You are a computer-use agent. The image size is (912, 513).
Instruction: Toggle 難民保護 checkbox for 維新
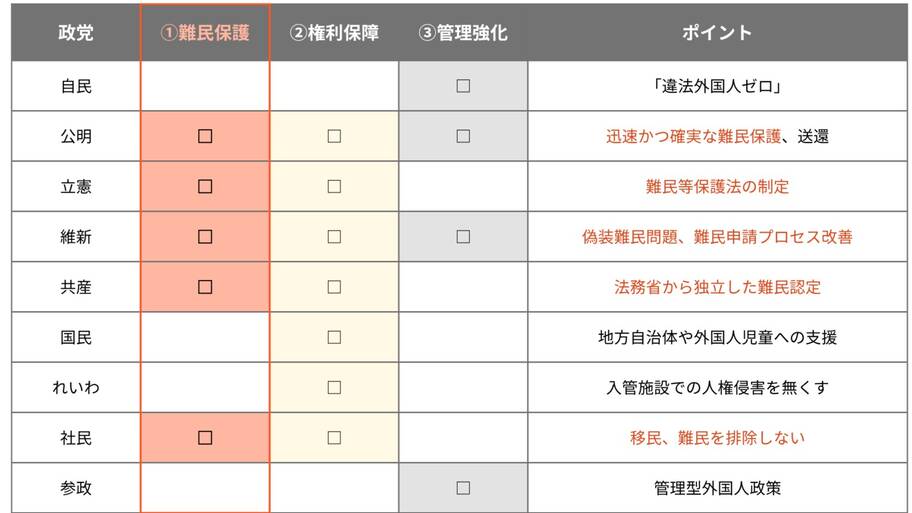click(x=205, y=237)
